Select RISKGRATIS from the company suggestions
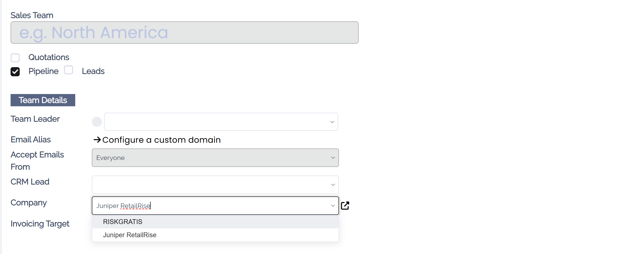Screen dimensions: 644x254 (123, 222)
